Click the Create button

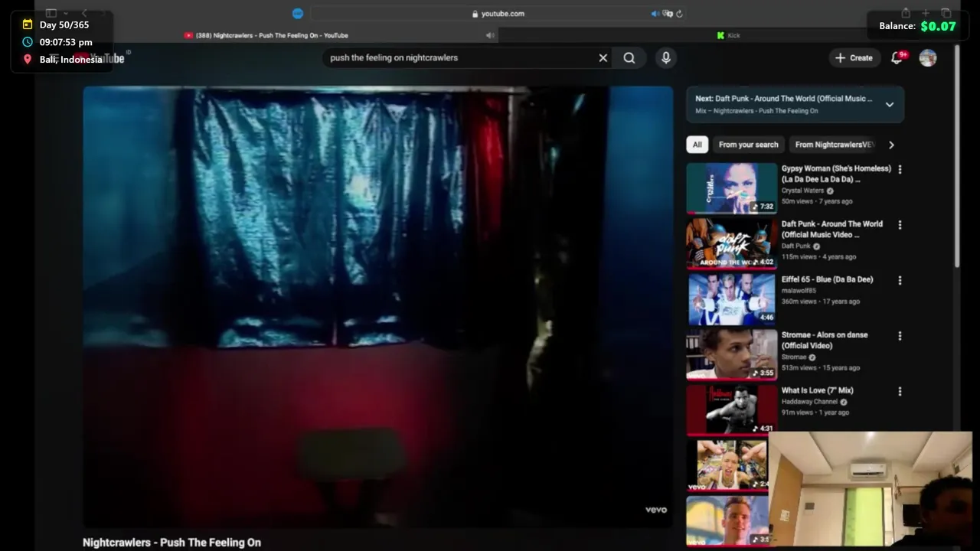(x=854, y=57)
